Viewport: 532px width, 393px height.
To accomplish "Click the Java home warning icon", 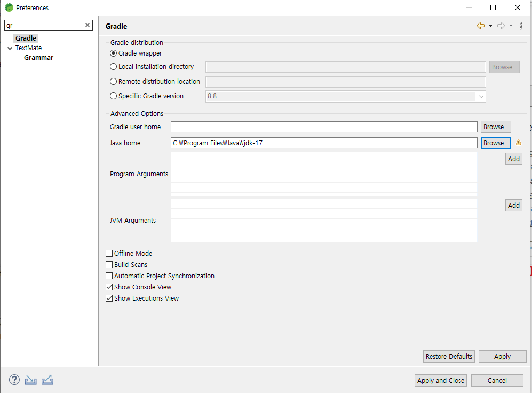I will [519, 143].
